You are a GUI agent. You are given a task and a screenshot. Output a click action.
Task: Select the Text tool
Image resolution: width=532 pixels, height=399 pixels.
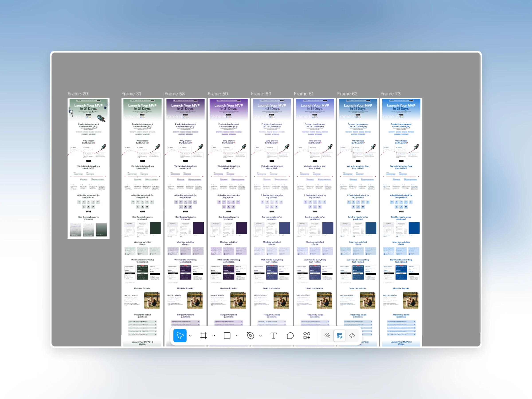point(274,336)
